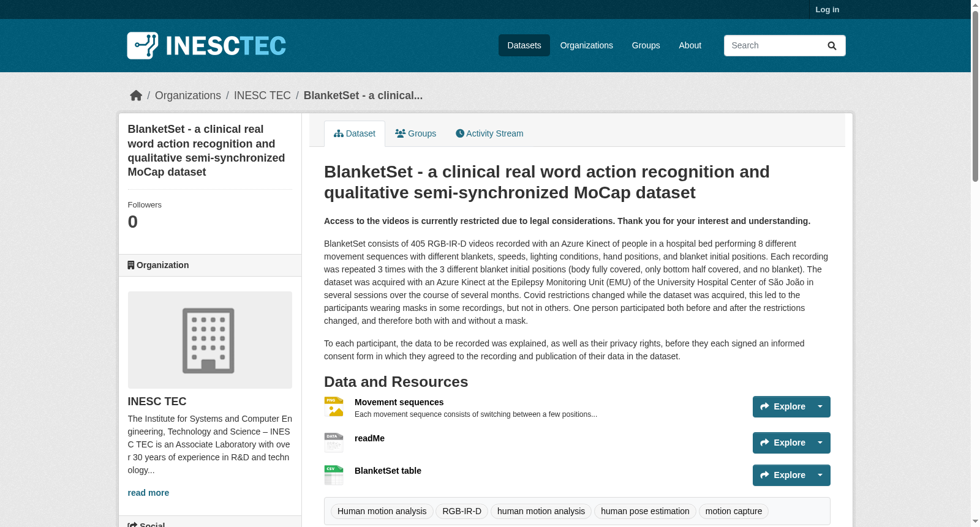This screenshot has height=527, width=980.
Task: Explore the BlanketSet table resource
Action: point(782,475)
